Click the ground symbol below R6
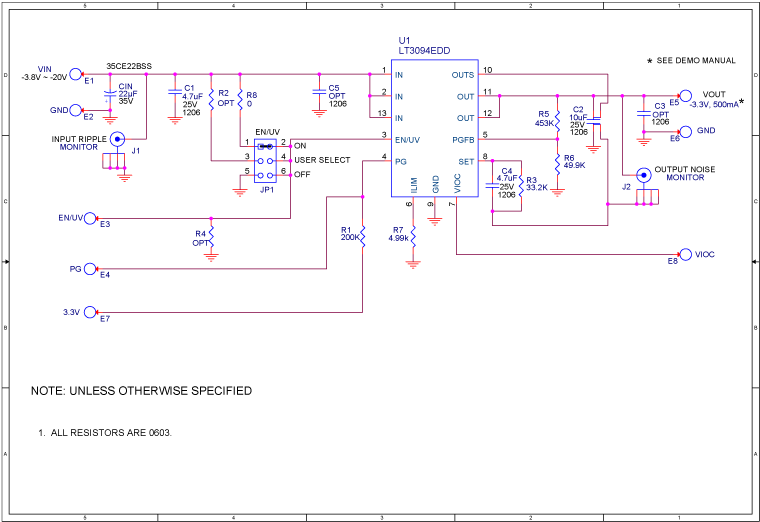 tap(557, 192)
